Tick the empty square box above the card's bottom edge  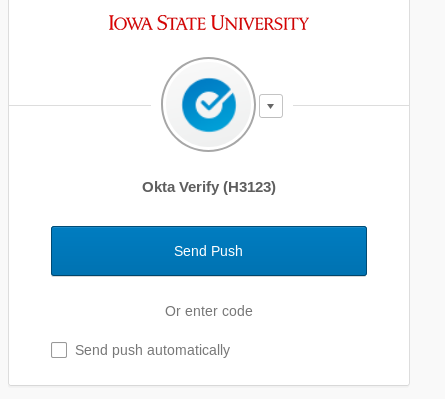click(x=59, y=350)
